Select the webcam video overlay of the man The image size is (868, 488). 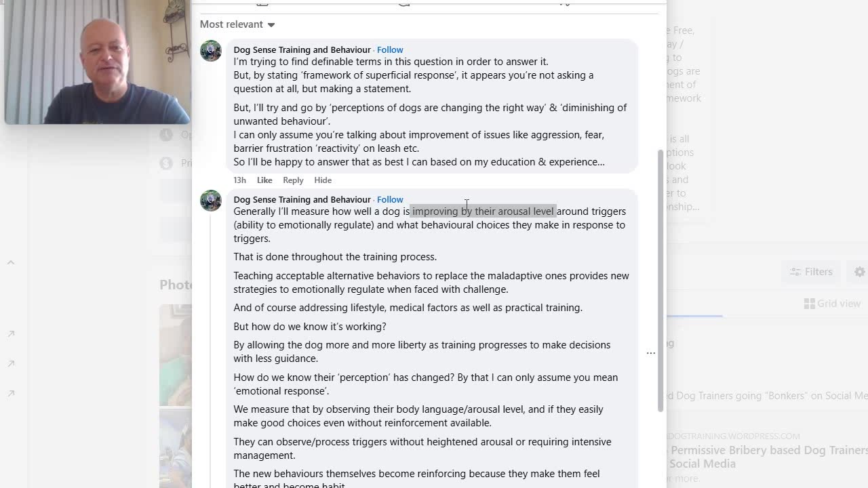point(97,62)
